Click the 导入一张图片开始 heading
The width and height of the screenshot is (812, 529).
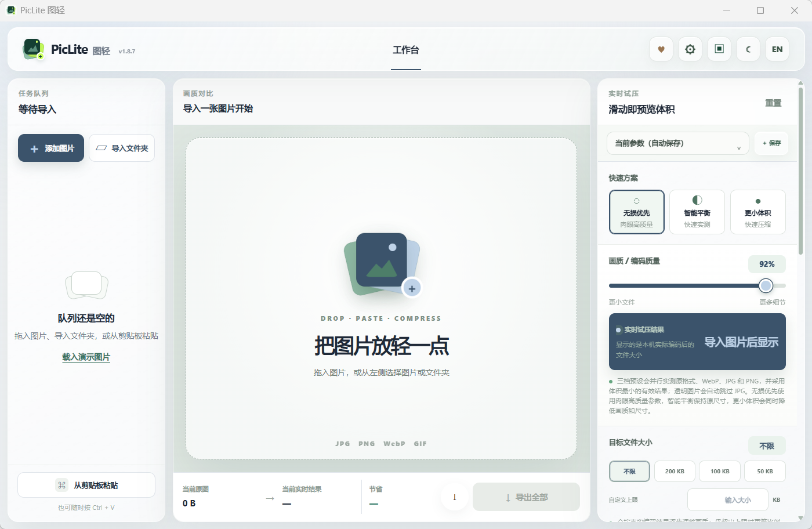pyautogui.click(x=218, y=108)
